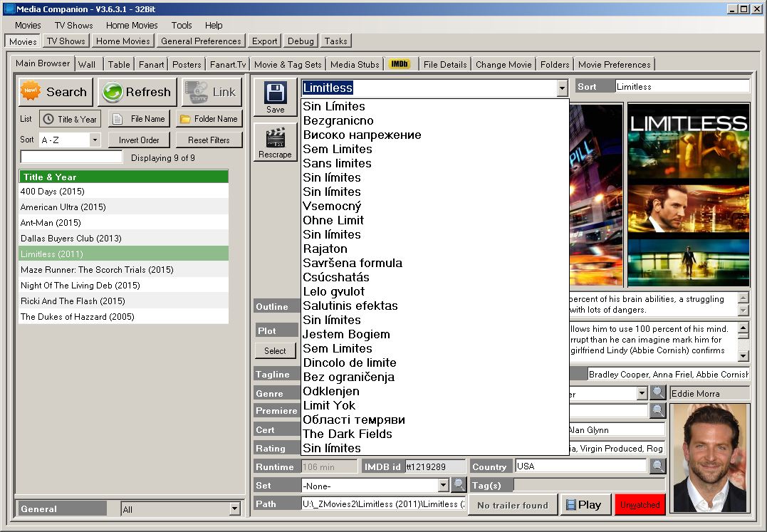The width and height of the screenshot is (767, 532).
Task: Click the Eddie Morra actor photo
Action: [710, 458]
